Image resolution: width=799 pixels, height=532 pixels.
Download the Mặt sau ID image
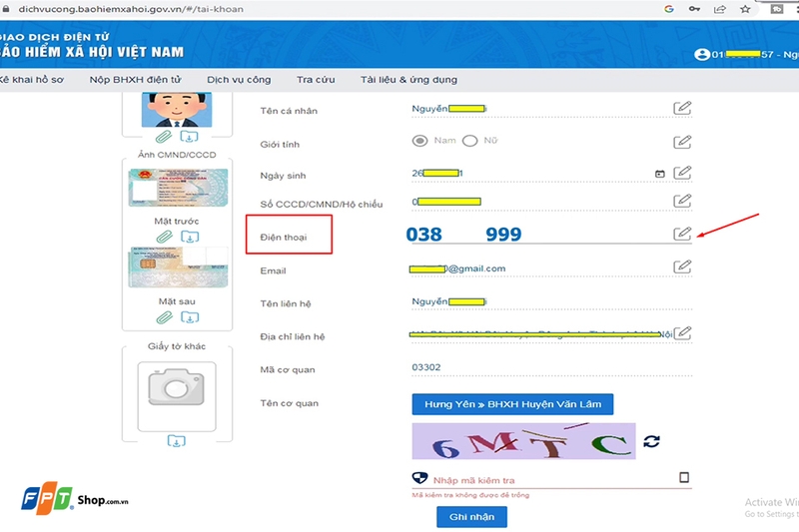pos(190,317)
